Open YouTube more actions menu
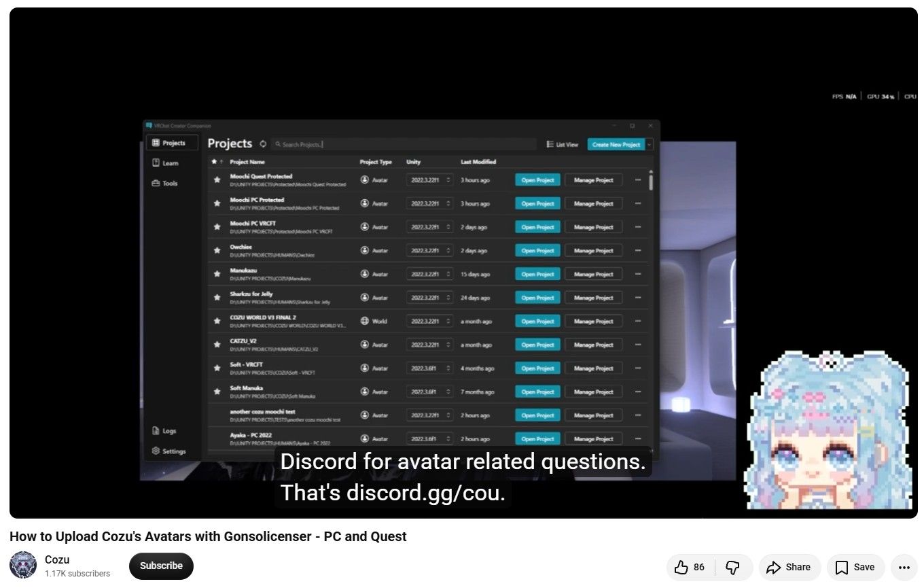Image resolution: width=924 pixels, height=588 pixels. tap(904, 567)
